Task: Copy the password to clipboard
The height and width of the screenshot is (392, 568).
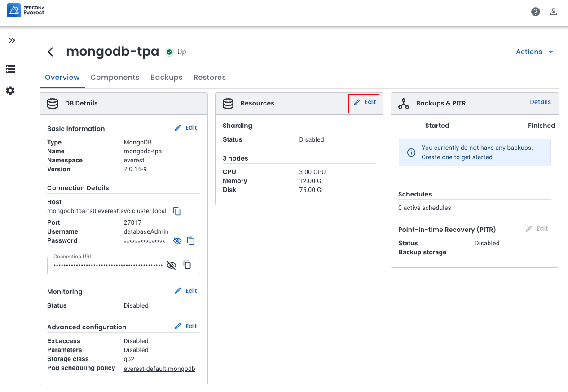Action: point(191,241)
